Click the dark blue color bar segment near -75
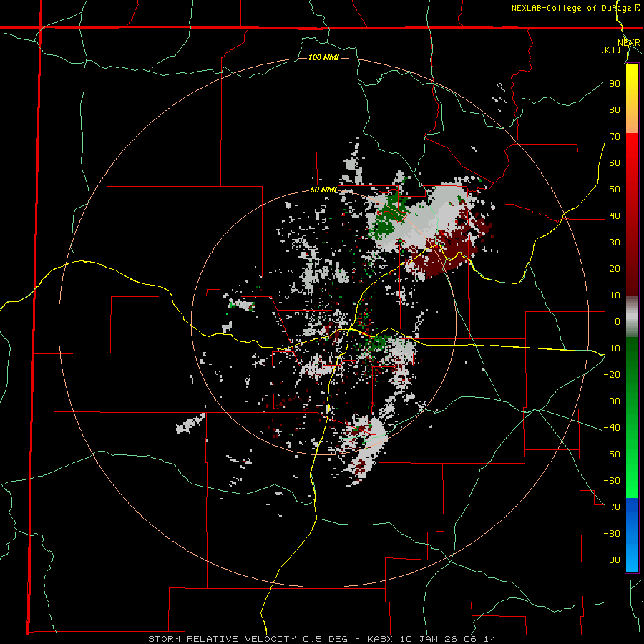This screenshot has width=644, height=644. click(x=632, y=512)
